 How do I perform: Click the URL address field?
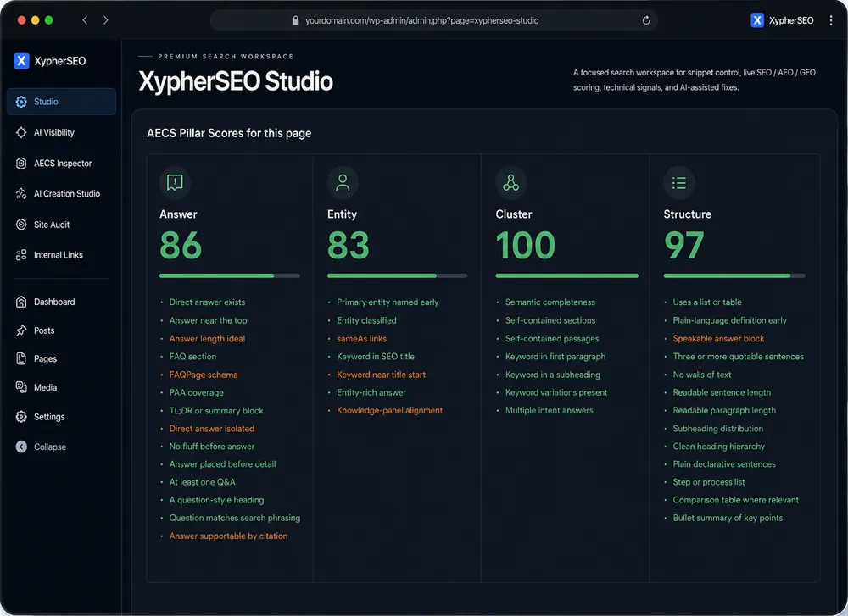[x=433, y=20]
